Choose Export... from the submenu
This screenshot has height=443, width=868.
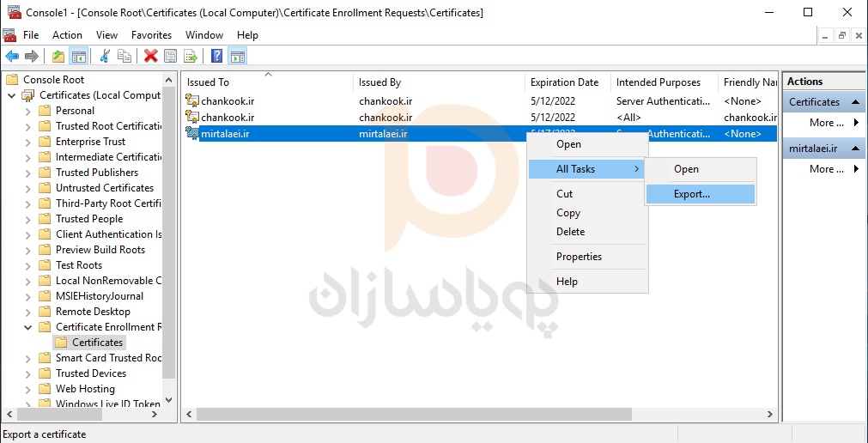point(691,194)
